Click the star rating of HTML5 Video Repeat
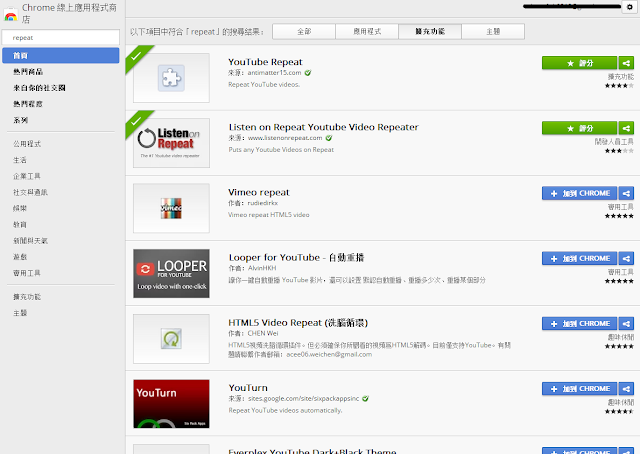The image size is (640, 454). point(619,347)
